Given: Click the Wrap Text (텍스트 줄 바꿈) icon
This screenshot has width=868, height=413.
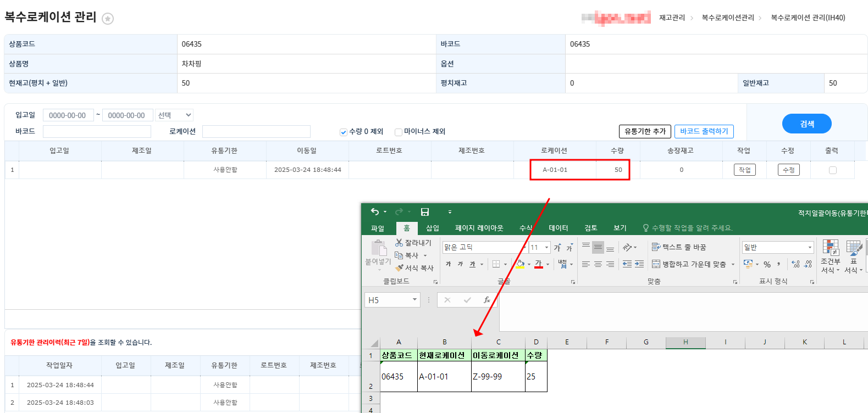Looking at the screenshot, I should (656, 247).
